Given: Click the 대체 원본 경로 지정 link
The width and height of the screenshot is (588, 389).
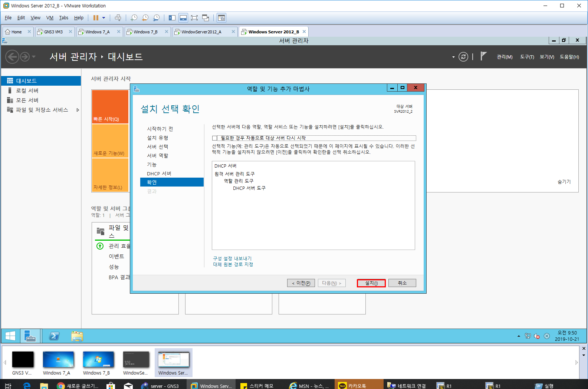Looking at the screenshot, I should tap(233, 264).
